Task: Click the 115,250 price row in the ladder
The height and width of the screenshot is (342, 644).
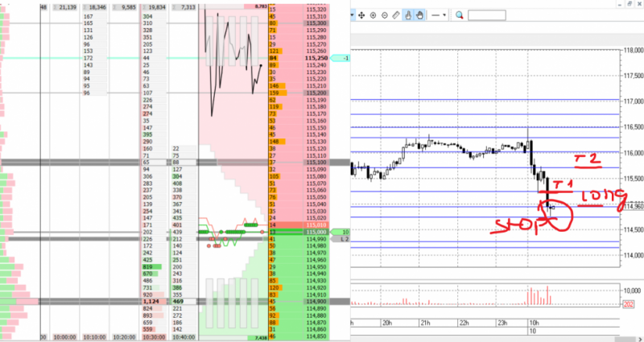Action: [x=316, y=58]
